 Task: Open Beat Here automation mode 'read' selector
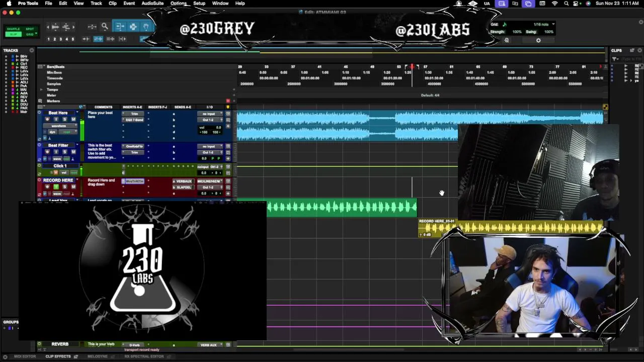coord(67,132)
